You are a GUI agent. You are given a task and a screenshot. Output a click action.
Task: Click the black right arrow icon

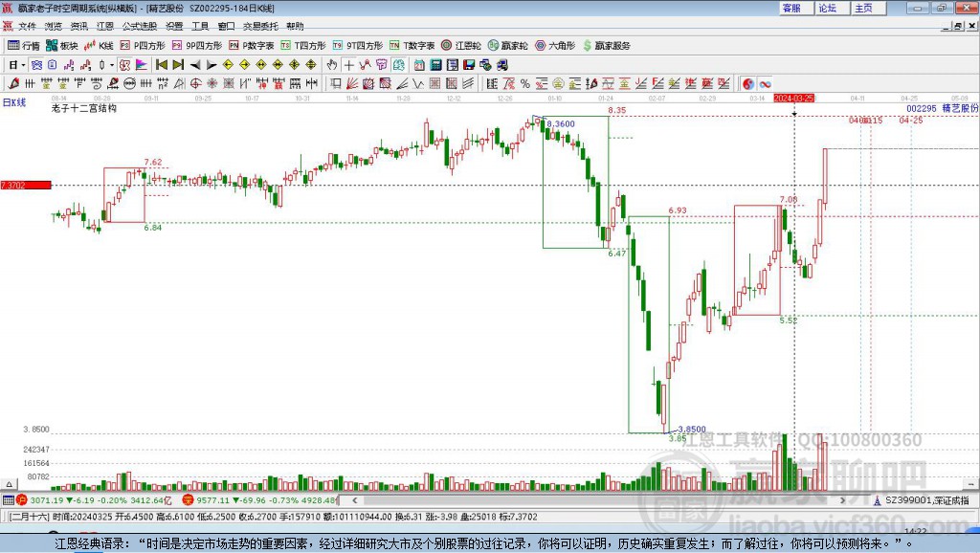click(212, 65)
